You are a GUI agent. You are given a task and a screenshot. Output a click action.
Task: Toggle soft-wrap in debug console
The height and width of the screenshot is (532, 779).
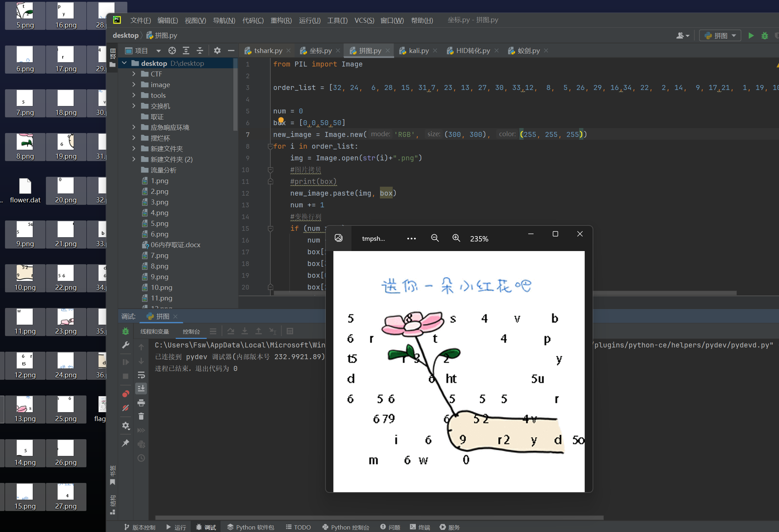(141, 375)
